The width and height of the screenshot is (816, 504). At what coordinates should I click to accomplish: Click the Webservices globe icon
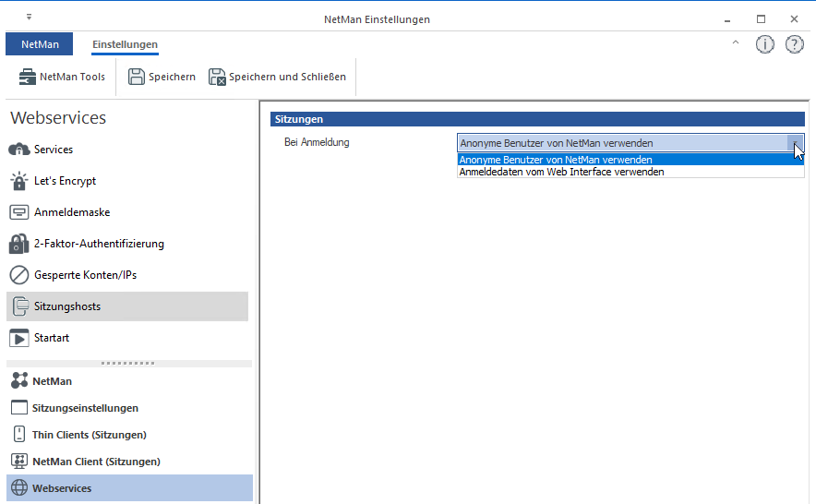point(19,488)
